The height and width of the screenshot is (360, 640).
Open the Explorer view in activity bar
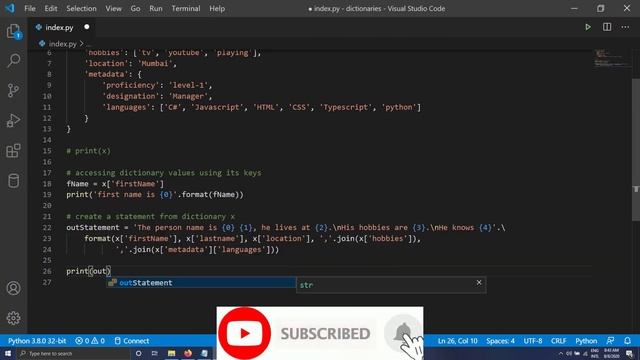[13, 31]
